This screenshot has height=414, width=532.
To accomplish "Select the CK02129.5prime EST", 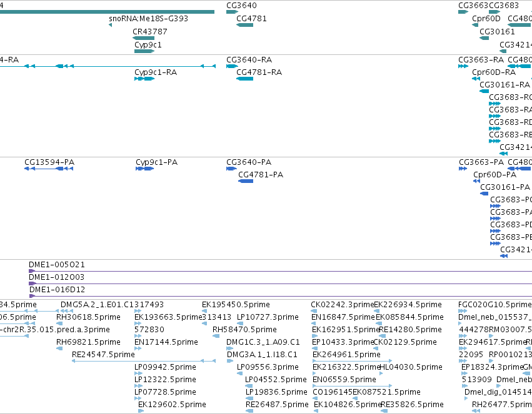I will coord(376,348).
